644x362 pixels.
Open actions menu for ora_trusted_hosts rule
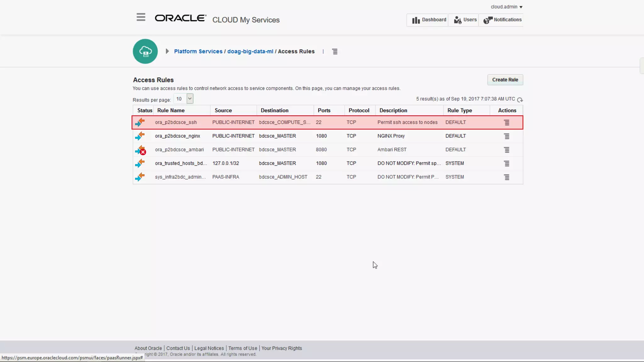click(507, 163)
